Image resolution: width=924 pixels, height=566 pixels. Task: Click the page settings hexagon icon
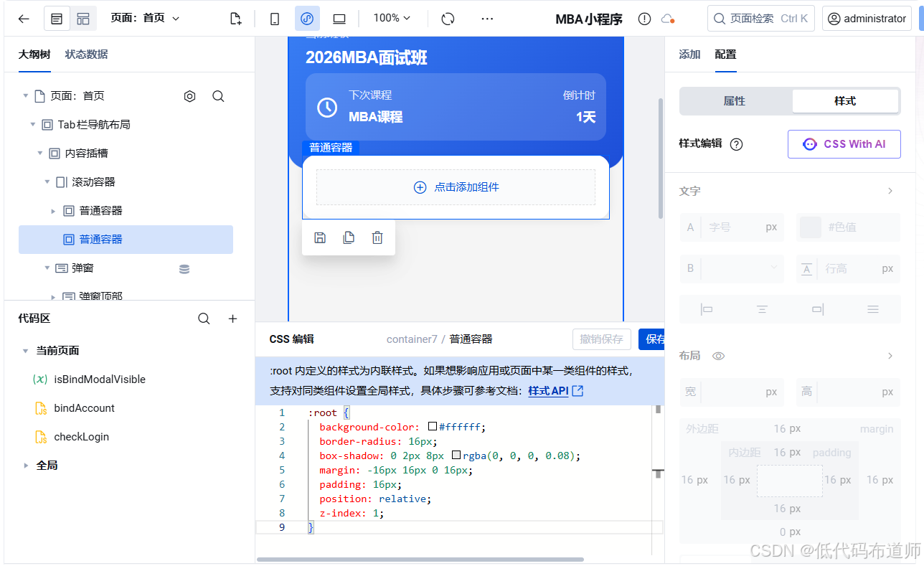coord(189,96)
